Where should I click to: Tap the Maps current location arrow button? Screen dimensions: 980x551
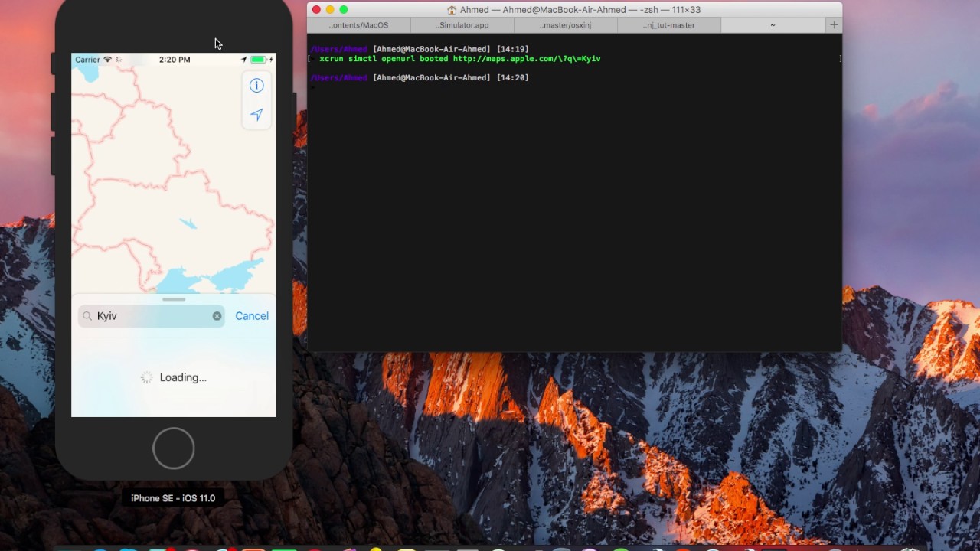click(256, 115)
